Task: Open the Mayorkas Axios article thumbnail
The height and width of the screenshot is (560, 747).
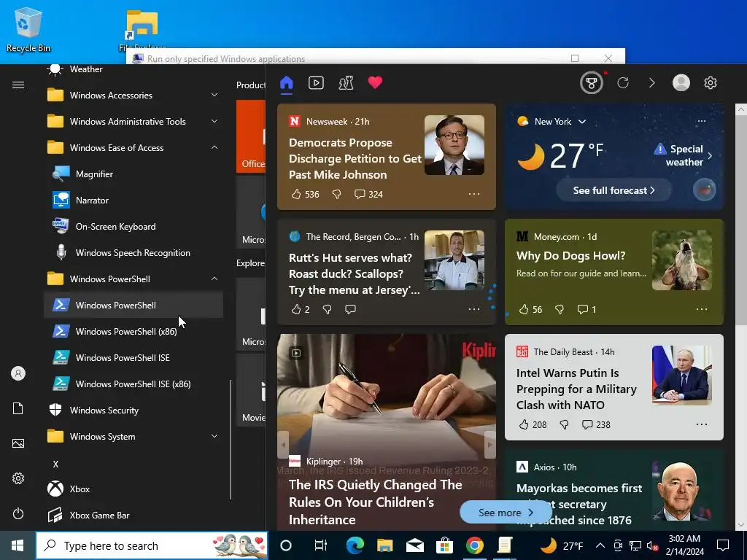Action: tap(682, 491)
